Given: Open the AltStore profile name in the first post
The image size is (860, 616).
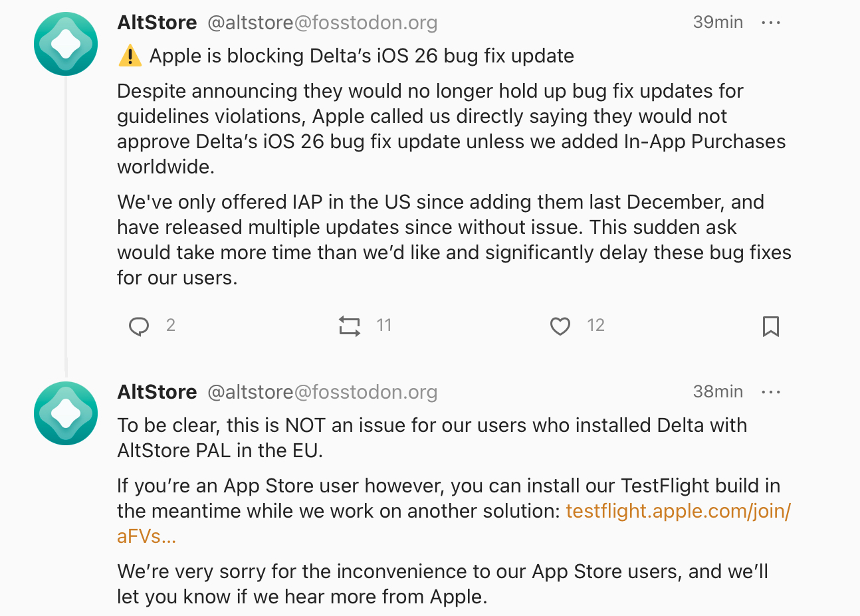Looking at the screenshot, I should 157,23.
